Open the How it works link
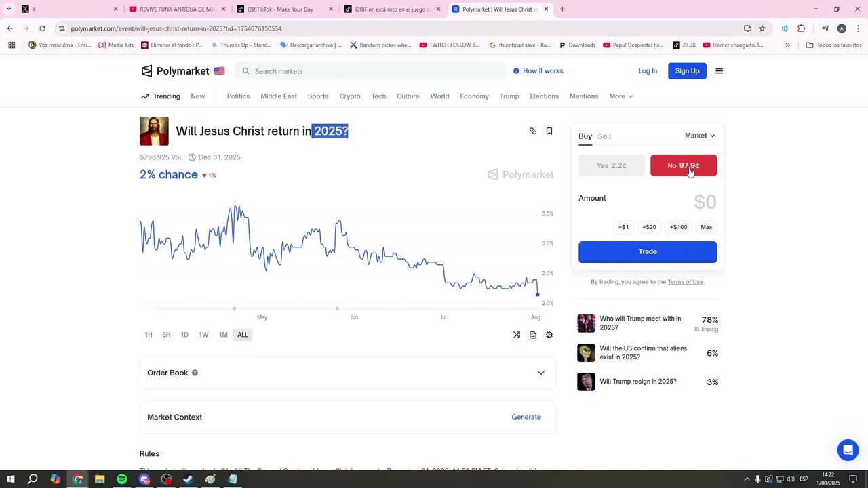The height and width of the screenshot is (488, 868). tap(538, 71)
